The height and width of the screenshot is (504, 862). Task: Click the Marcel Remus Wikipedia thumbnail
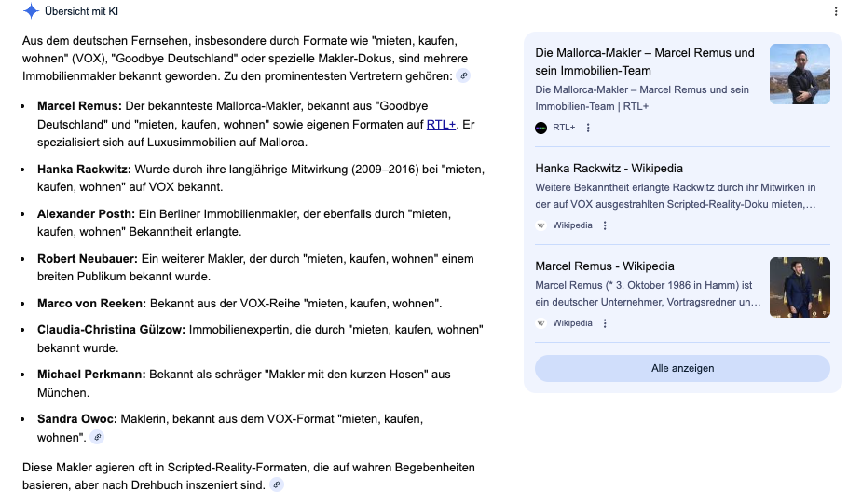[800, 287]
